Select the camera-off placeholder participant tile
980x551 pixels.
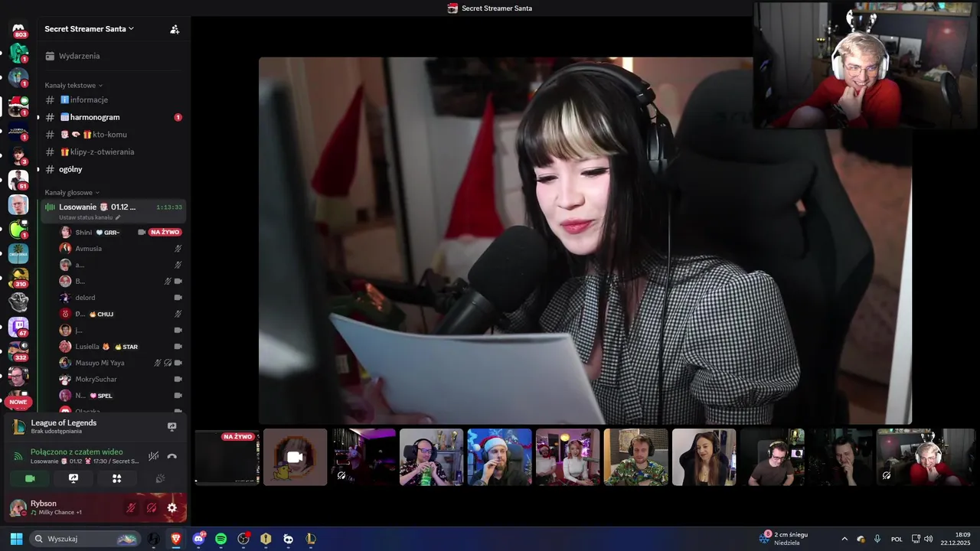click(295, 457)
